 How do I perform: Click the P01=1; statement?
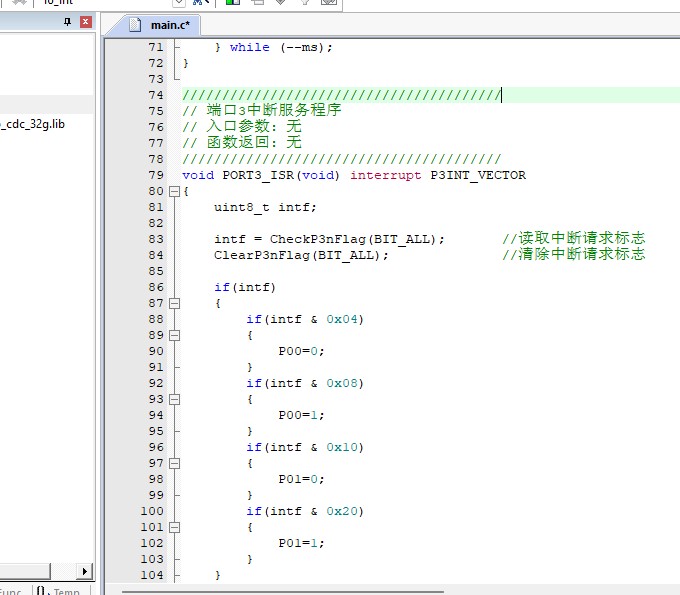tap(301, 543)
